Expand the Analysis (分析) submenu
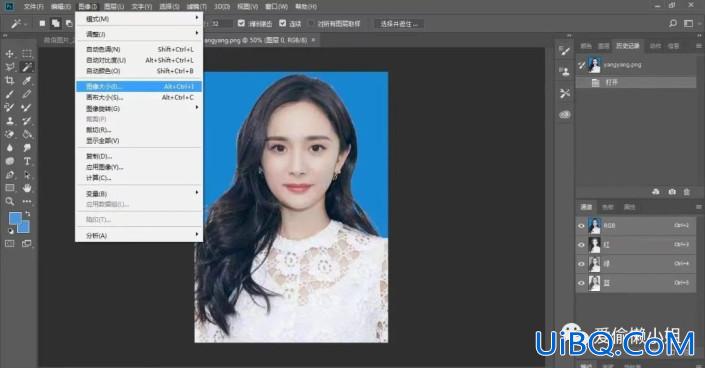The height and width of the screenshot is (368, 705). tap(139, 236)
